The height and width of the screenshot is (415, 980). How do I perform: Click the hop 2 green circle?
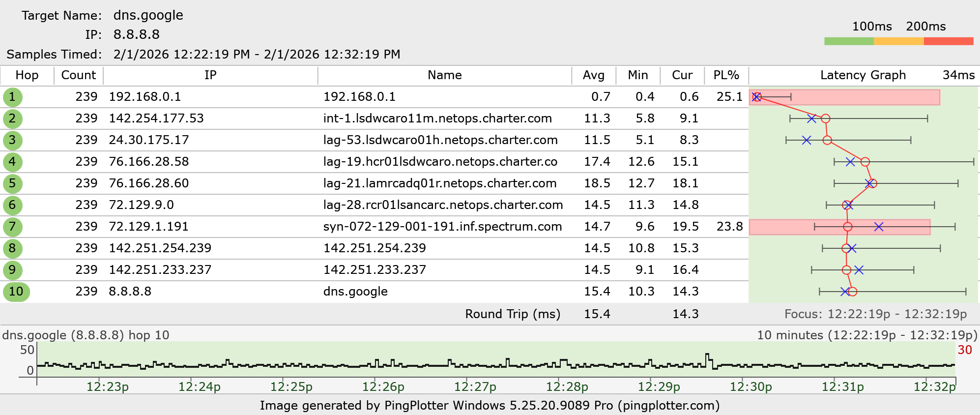(12, 119)
